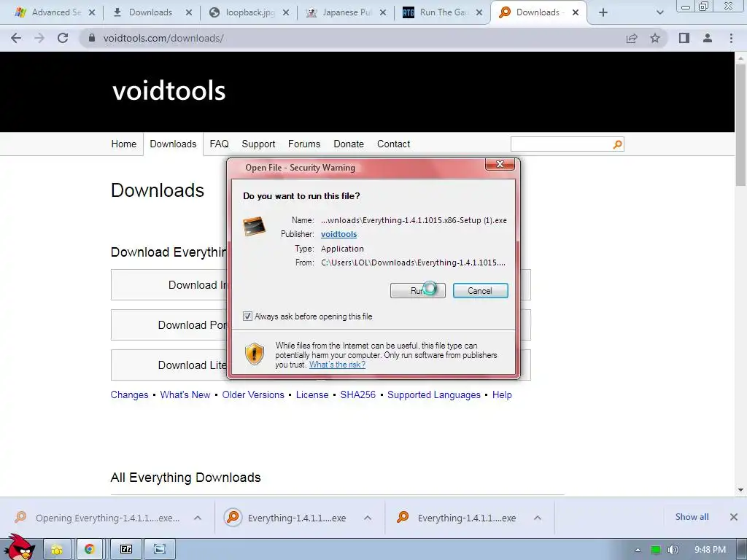Open the Supported Languages link
The width and height of the screenshot is (747, 560).
(x=434, y=394)
